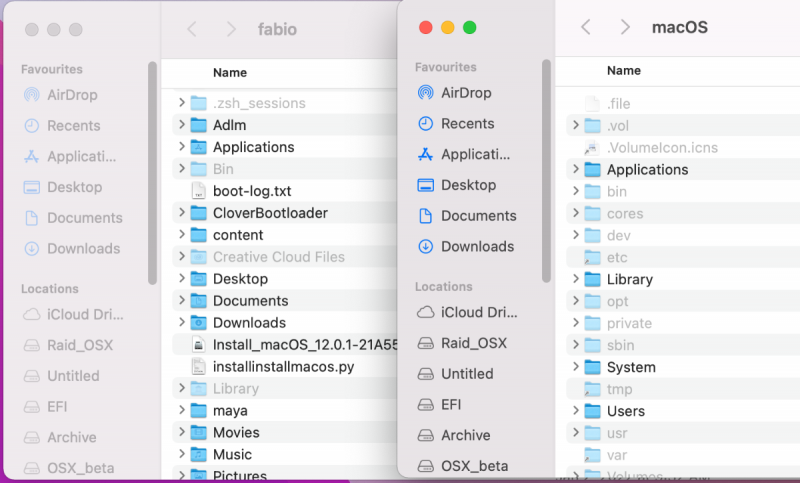Select the content folder row
The height and width of the screenshot is (483, 800).
pyautogui.click(x=285, y=235)
